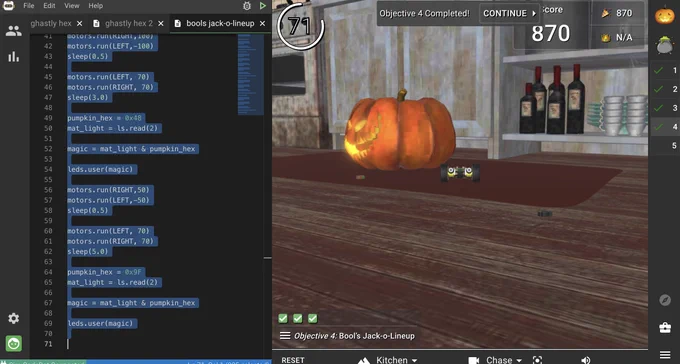Close the bools jack-o-lineup tab
This screenshot has height=364, width=680.
[x=262, y=23]
